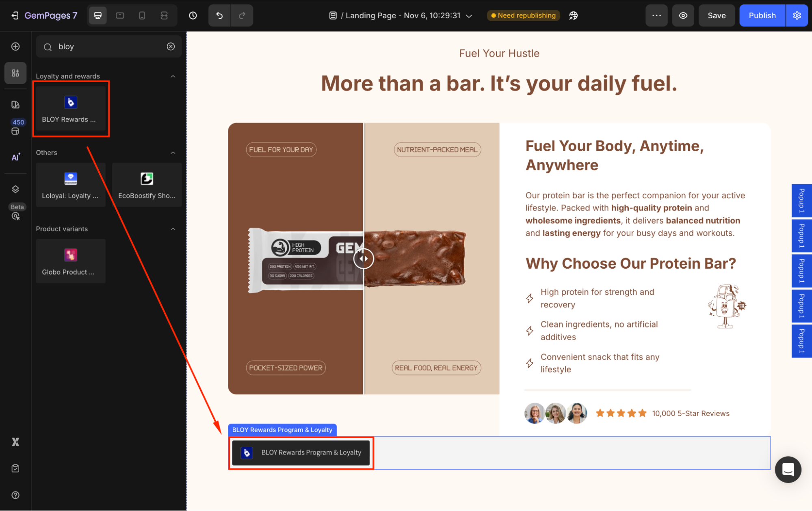Screen dimensions: 812x511
Task: Clear the bloy search text
Action: 171,46
